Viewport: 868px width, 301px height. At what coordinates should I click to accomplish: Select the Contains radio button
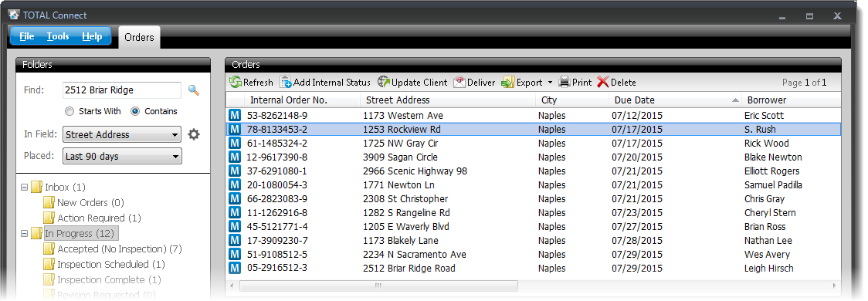[135, 111]
